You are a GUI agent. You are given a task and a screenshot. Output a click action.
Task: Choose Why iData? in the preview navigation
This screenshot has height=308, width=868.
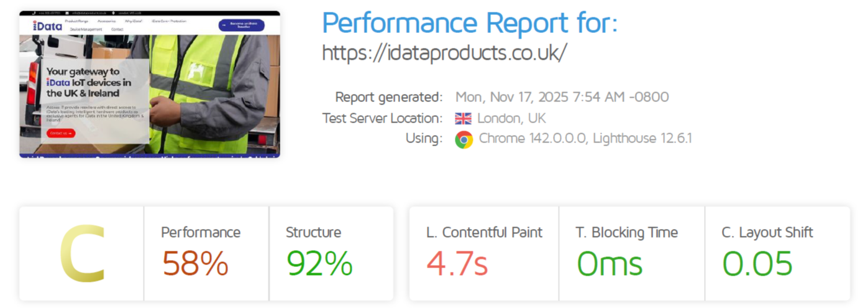pos(133,21)
